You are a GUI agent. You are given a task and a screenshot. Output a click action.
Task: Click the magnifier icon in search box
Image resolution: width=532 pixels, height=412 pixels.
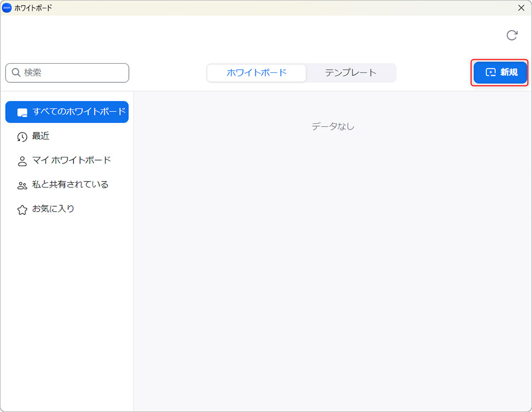(x=16, y=72)
